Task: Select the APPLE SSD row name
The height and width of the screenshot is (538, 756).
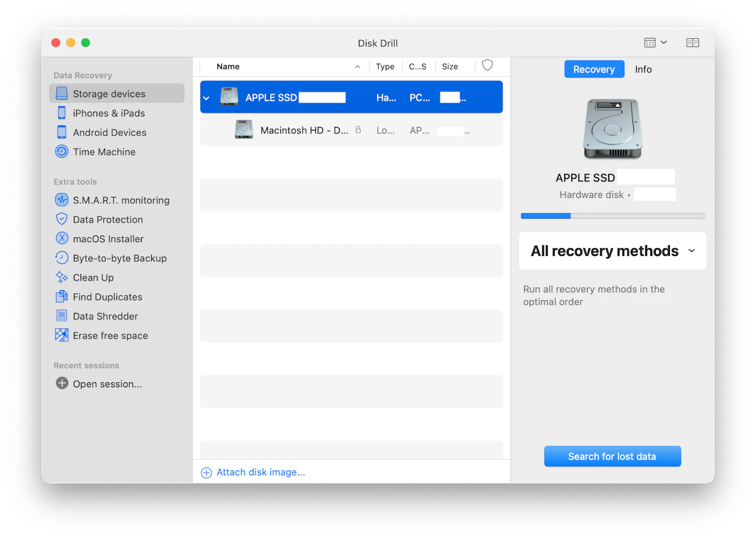Action: click(271, 98)
